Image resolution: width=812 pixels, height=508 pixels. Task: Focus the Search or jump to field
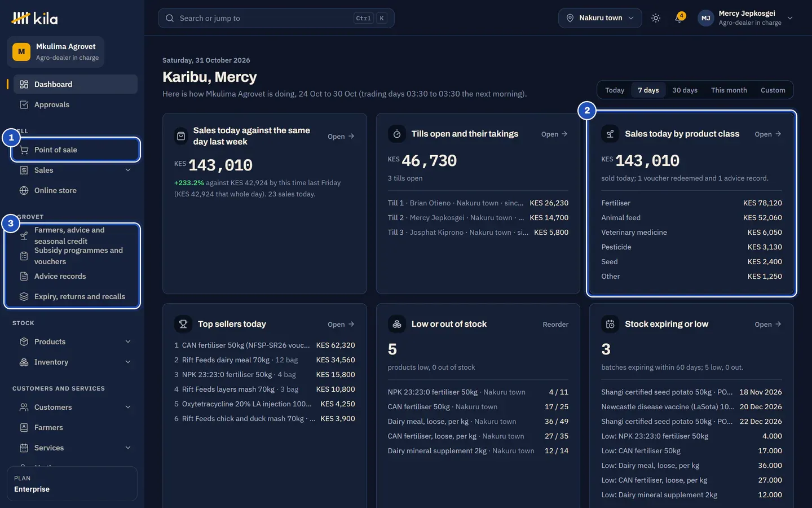click(x=276, y=18)
